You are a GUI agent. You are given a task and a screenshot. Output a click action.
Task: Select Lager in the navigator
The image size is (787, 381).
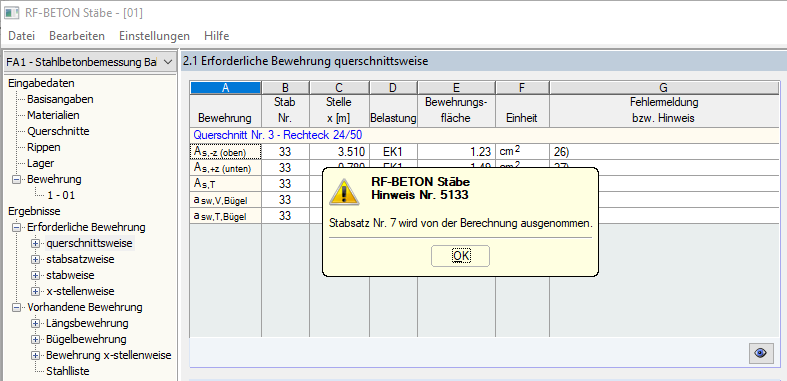tap(41, 164)
